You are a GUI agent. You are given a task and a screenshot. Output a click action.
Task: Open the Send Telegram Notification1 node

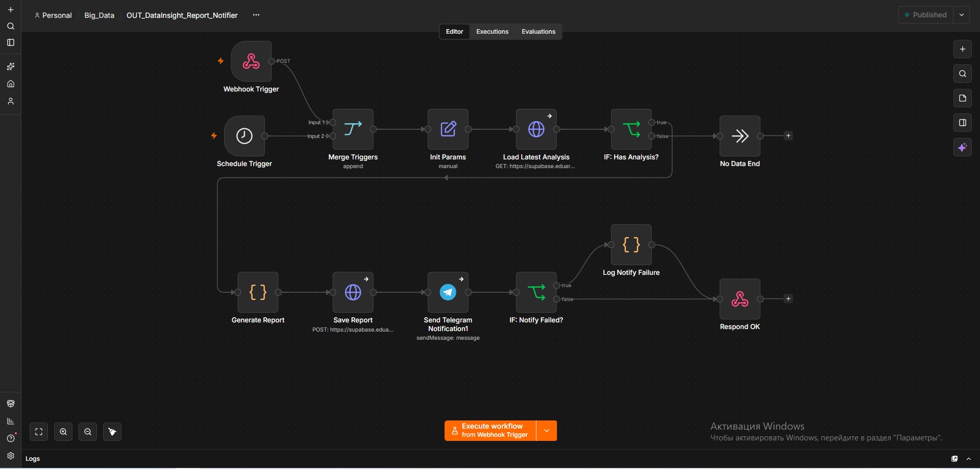click(x=448, y=292)
